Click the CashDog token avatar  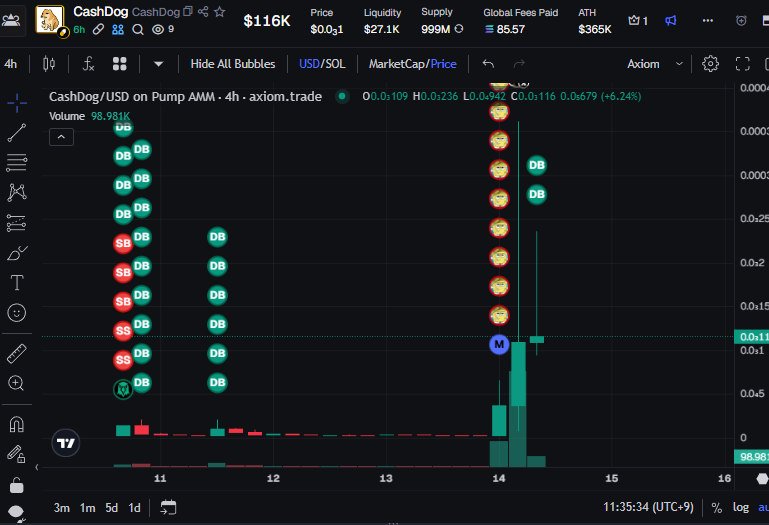point(50,20)
